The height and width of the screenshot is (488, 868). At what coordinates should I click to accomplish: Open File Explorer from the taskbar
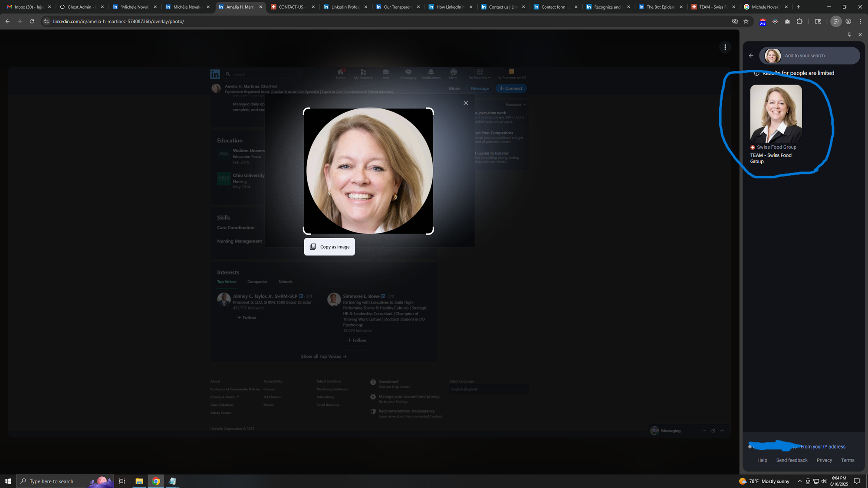(139, 481)
